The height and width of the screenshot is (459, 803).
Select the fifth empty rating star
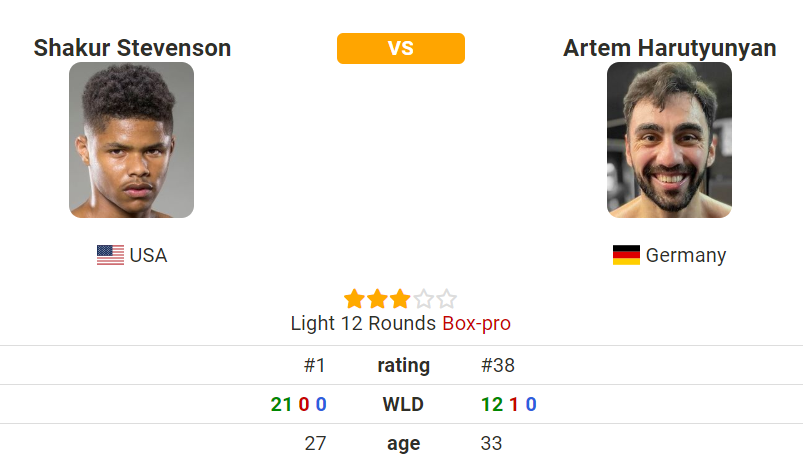[446, 299]
